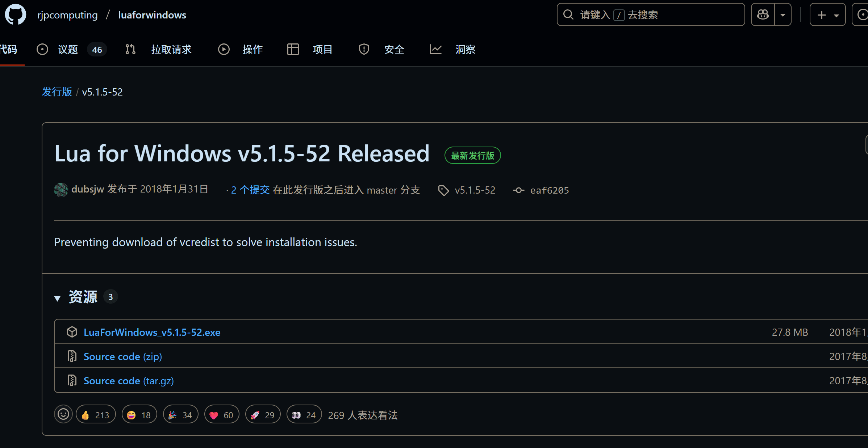Viewport: 868px width, 448px height.
Task: Toggle the thumbs up reaction 213
Action: 96,415
